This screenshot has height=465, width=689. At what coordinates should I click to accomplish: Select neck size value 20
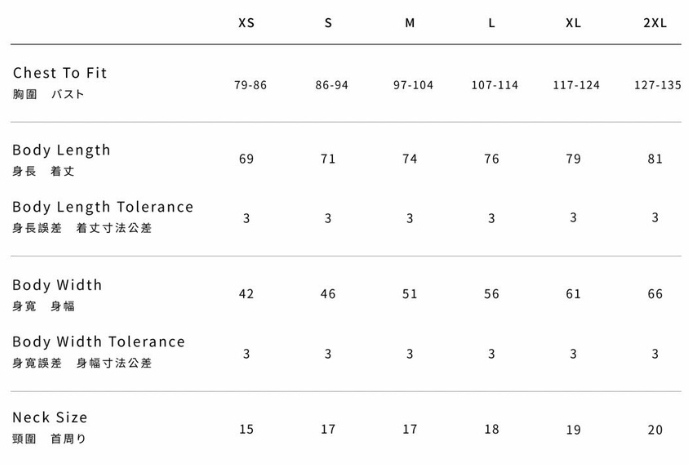(655, 429)
